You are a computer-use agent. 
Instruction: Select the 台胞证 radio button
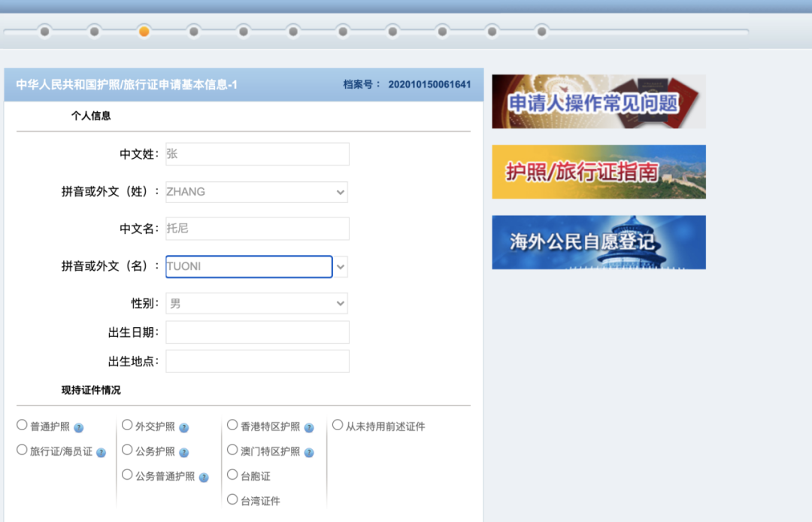(x=232, y=475)
